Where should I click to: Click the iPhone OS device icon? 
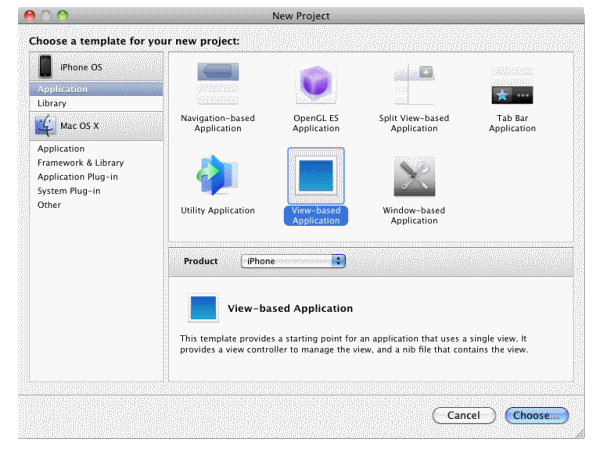[x=46, y=67]
